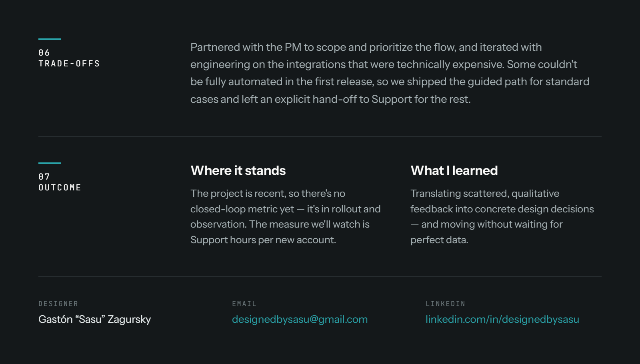Click the designer name Gastón "Sasu" Zagursky
Image resolution: width=640 pixels, height=364 pixels.
(x=94, y=319)
